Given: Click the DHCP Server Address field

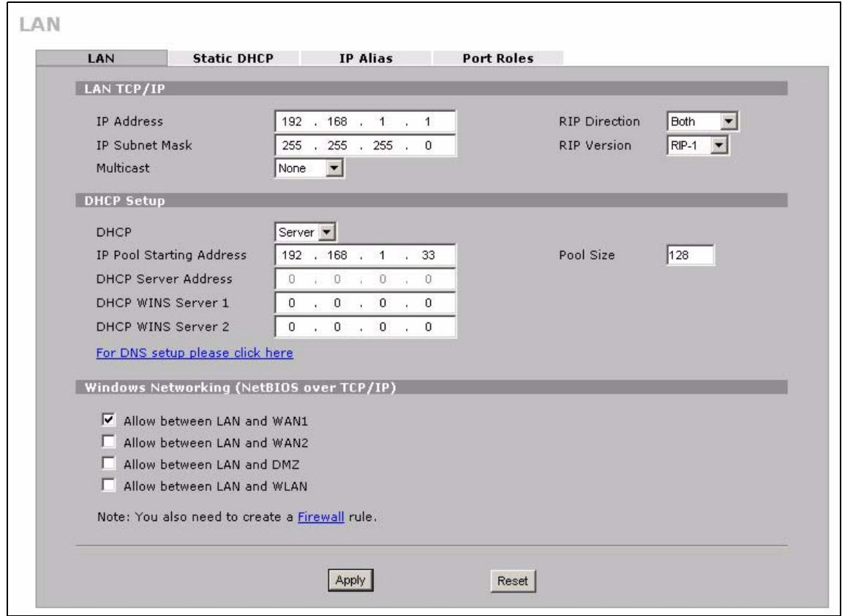Looking at the screenshot, I should 365,279.
